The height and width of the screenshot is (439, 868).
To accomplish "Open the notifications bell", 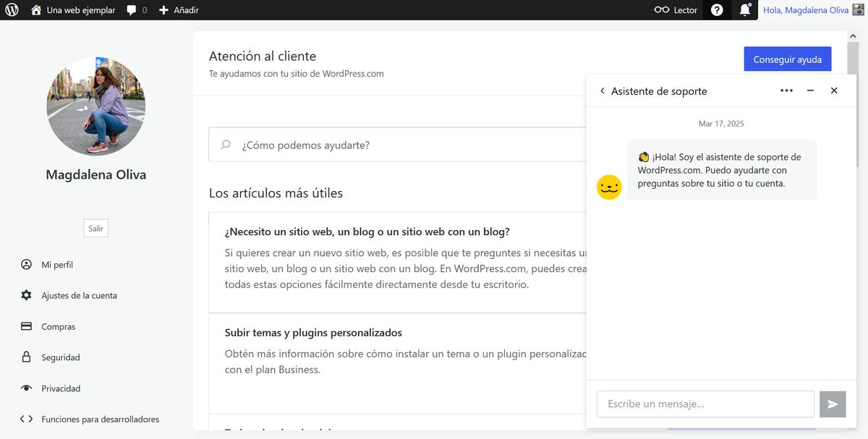I will click(745, 10).
